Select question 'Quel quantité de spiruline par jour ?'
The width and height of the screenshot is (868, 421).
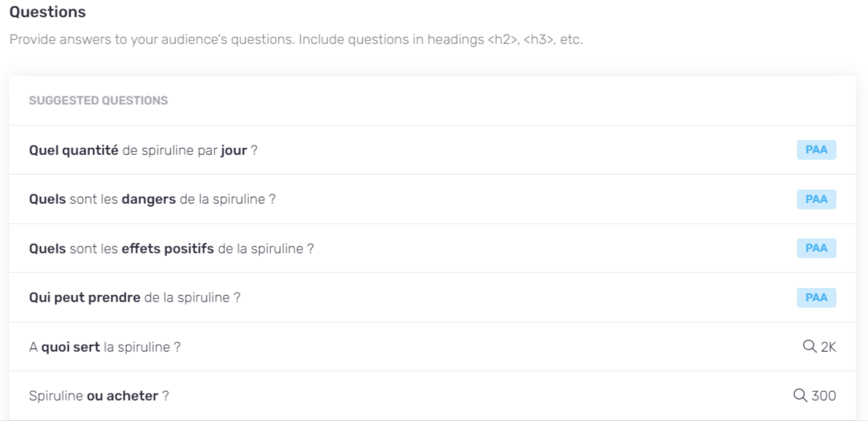[x=143, y=150]
